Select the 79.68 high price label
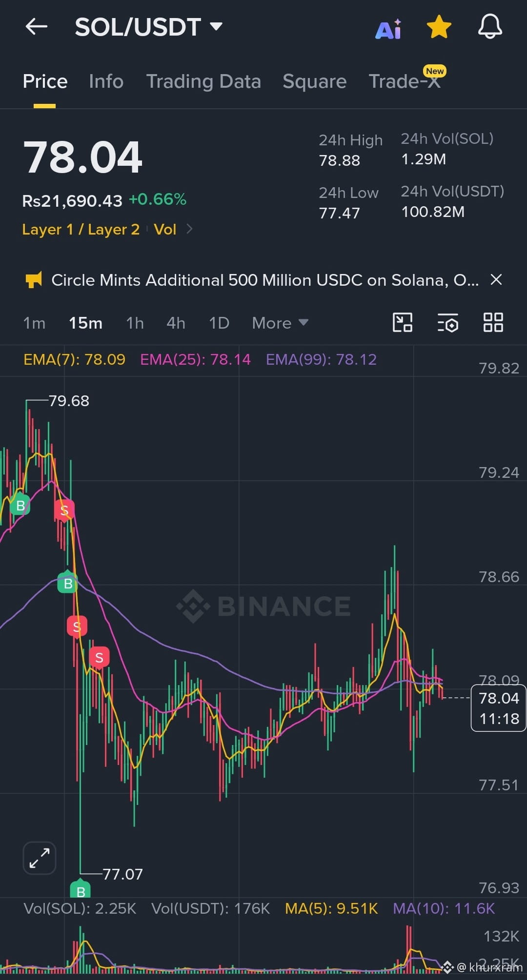The image size is (527, 980). [x=69, y=401]
